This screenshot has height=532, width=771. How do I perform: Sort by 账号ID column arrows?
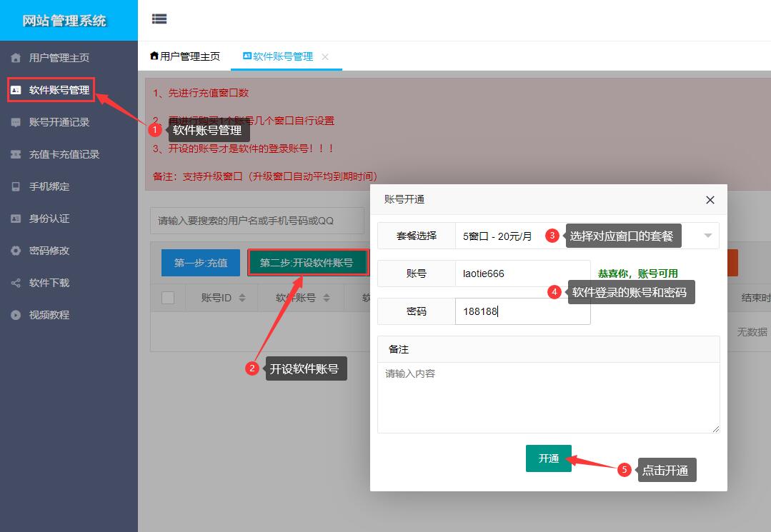(242, 298)
